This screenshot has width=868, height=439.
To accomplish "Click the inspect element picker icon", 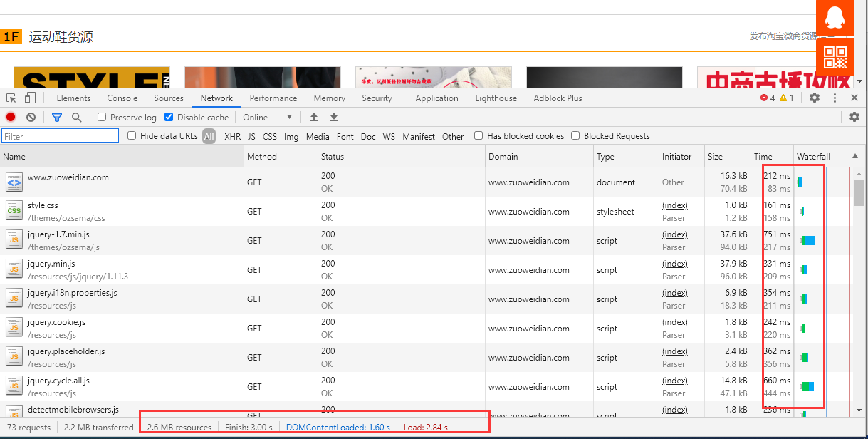I will pyautogui.click(x=11, y=98).
